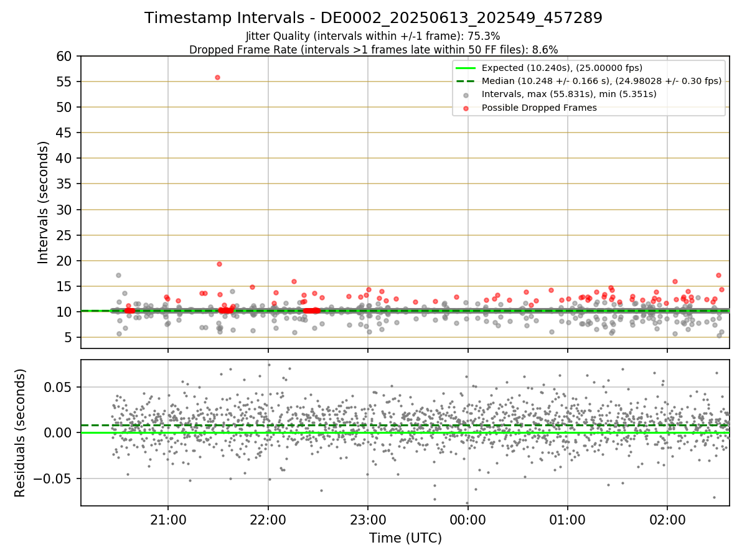Click the 'Residuals (seconds)' y-axis label
This screenshot has height=560, width=747.
click(x=21, y=433)
